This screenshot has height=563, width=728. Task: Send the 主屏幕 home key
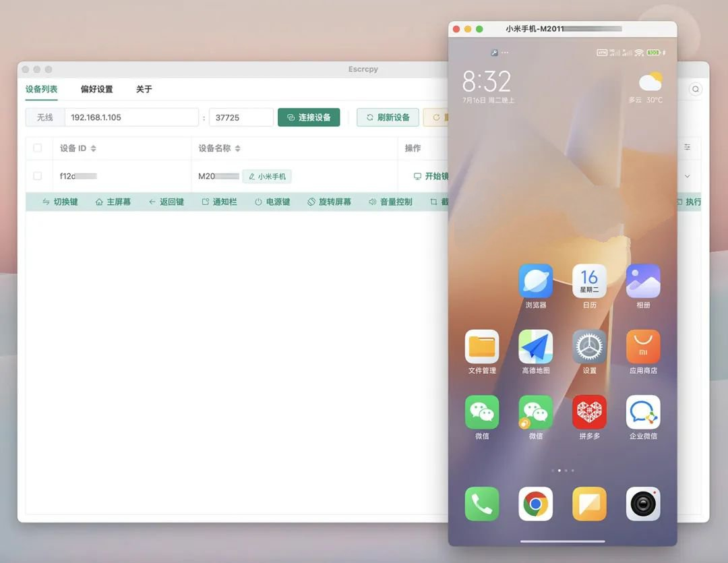(x=113, y=202)
